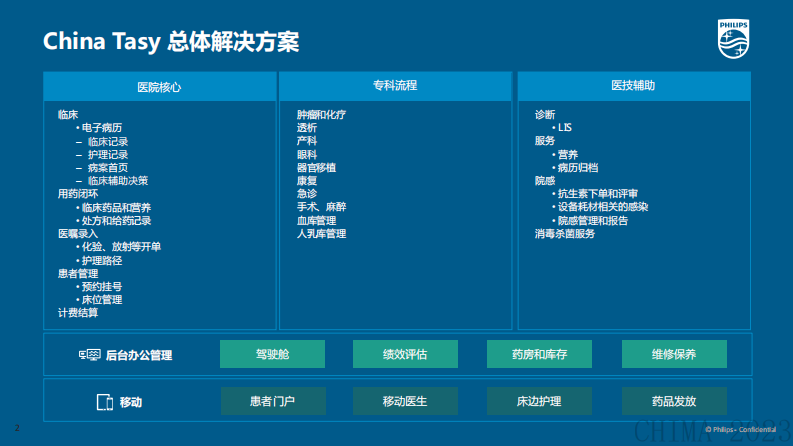This screenshot has width=793, height=446.
Task: Click the 肿瘤和化疗 entry
Action: (321, 114)
